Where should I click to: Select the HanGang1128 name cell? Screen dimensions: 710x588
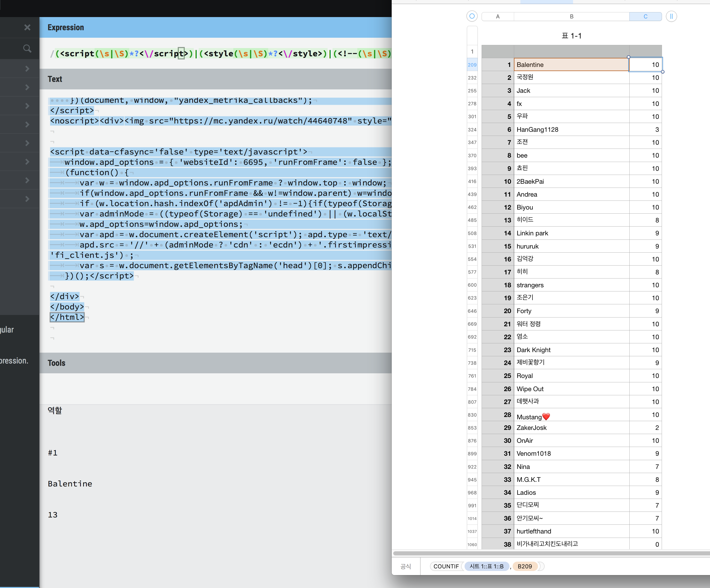point(571,129)
